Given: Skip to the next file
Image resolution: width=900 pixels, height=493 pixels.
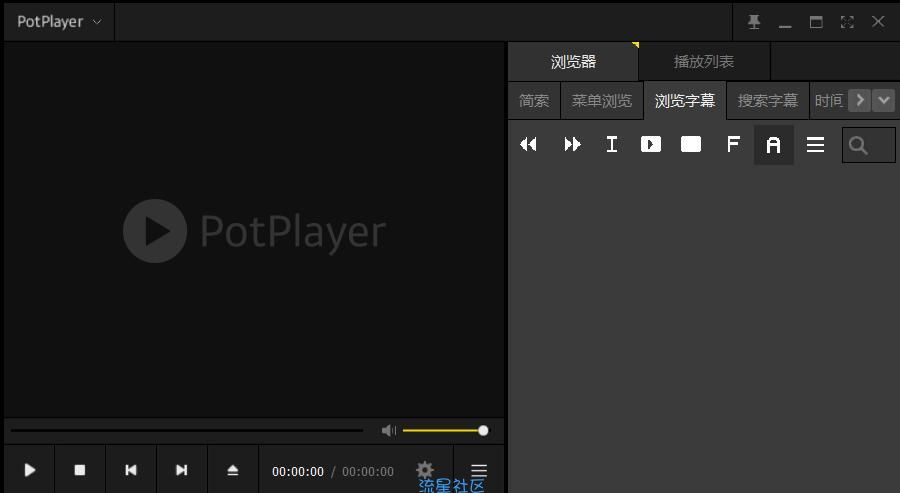Looking at the screenshot, I should pyautogui.click(x=181, y=470).
